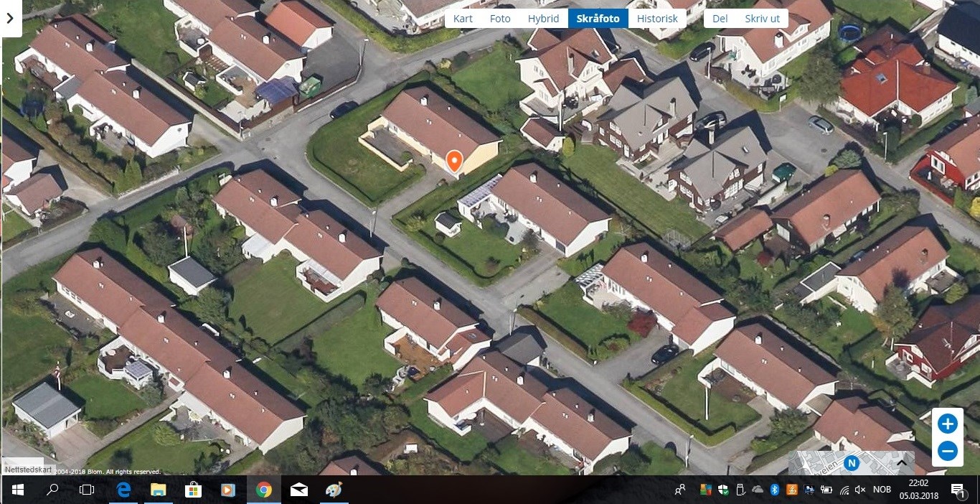Expand the overview mini-map with the chevron
The width and height of the screenshot is (980, 504).
[x=902, y=463]
